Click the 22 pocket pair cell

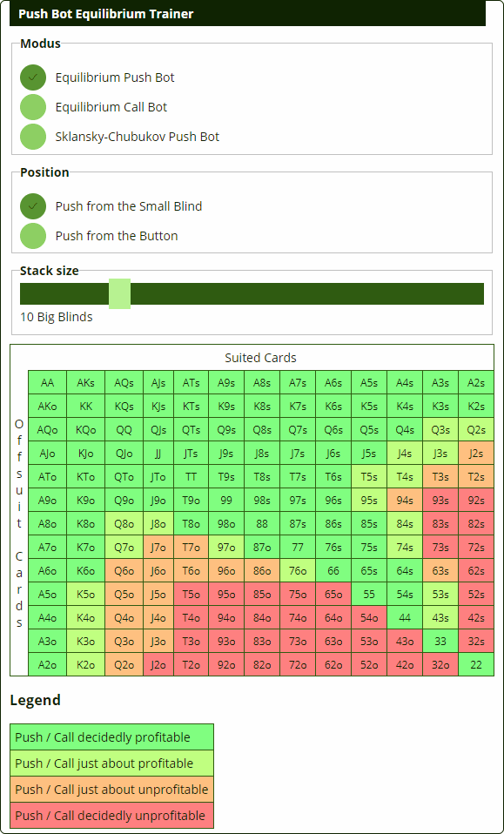tap(476, 664)
